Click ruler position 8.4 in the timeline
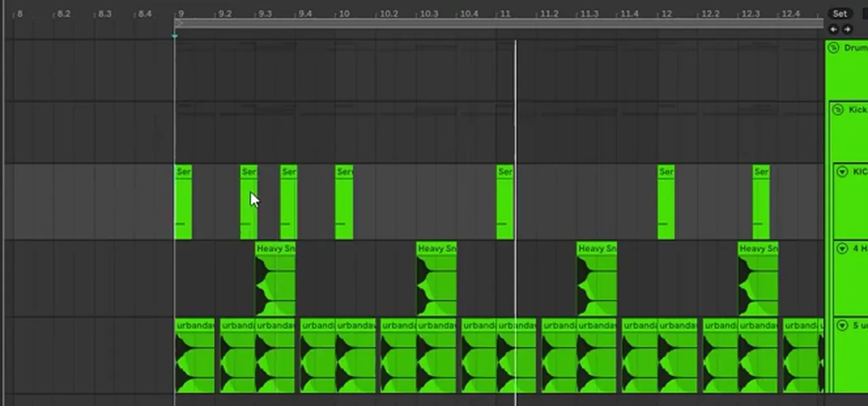Viewport: 868px width, 406px height. pos(144,14)
